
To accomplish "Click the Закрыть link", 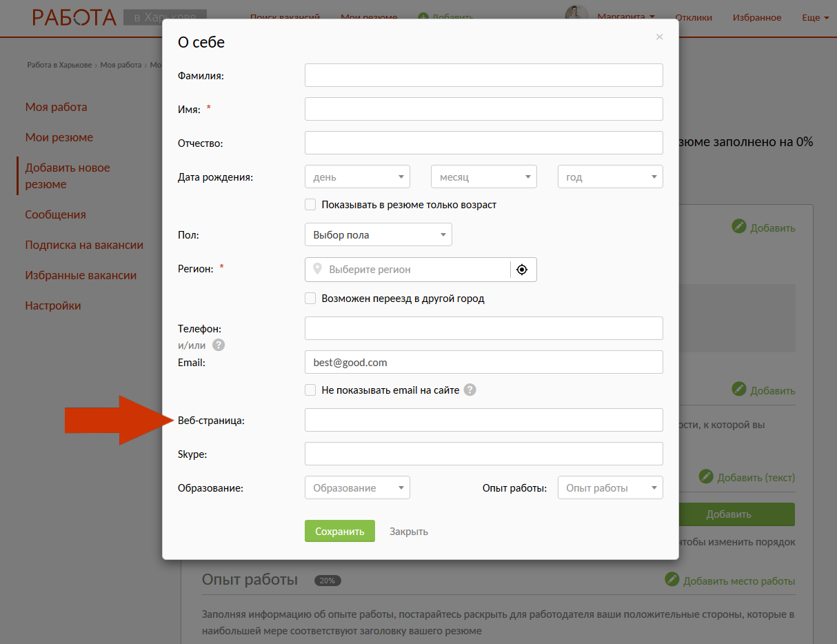I will pos(408,532).
